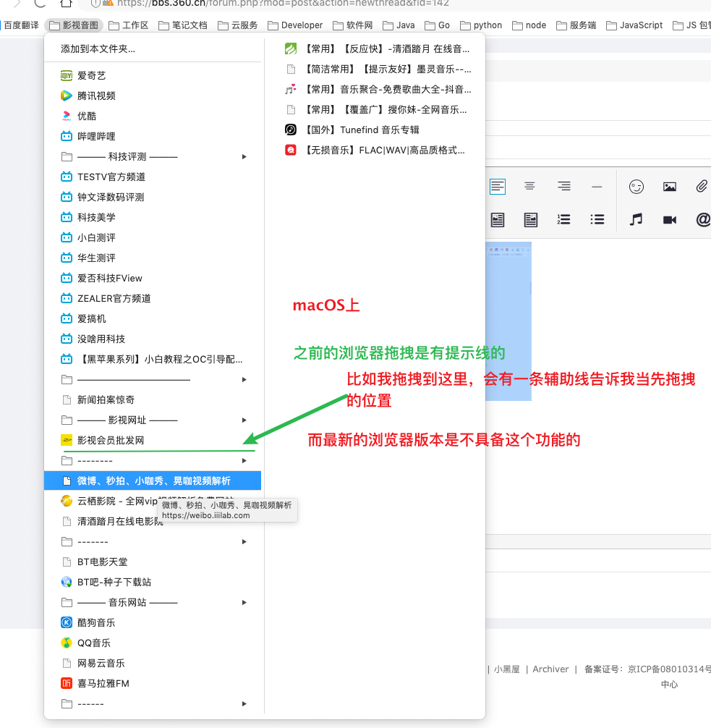Insert a numbered list
The width and height of the screenshot is (711, 728).
(564, 219)
